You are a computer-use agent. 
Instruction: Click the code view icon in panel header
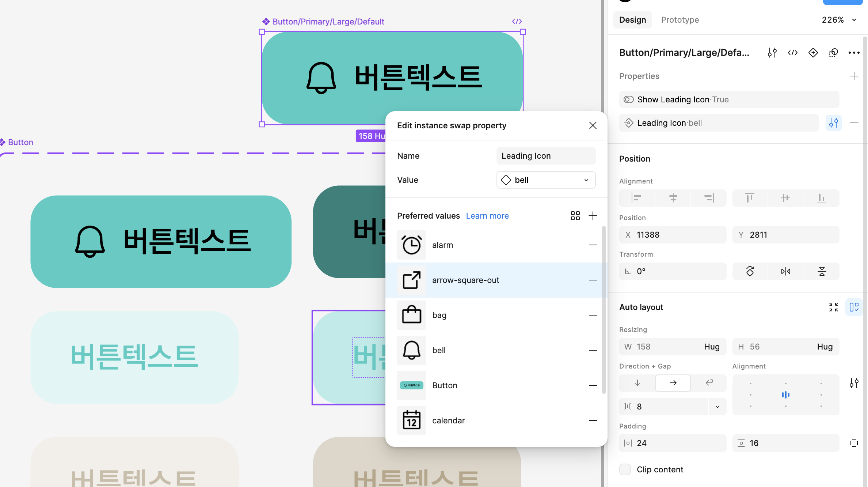(792, 53)
